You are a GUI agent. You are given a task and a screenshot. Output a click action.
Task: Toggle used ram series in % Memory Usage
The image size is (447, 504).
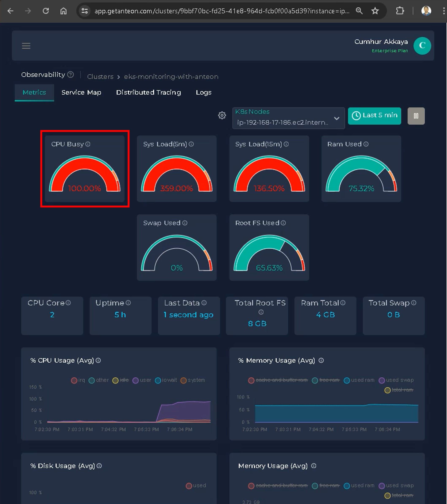tap(362, 380)
